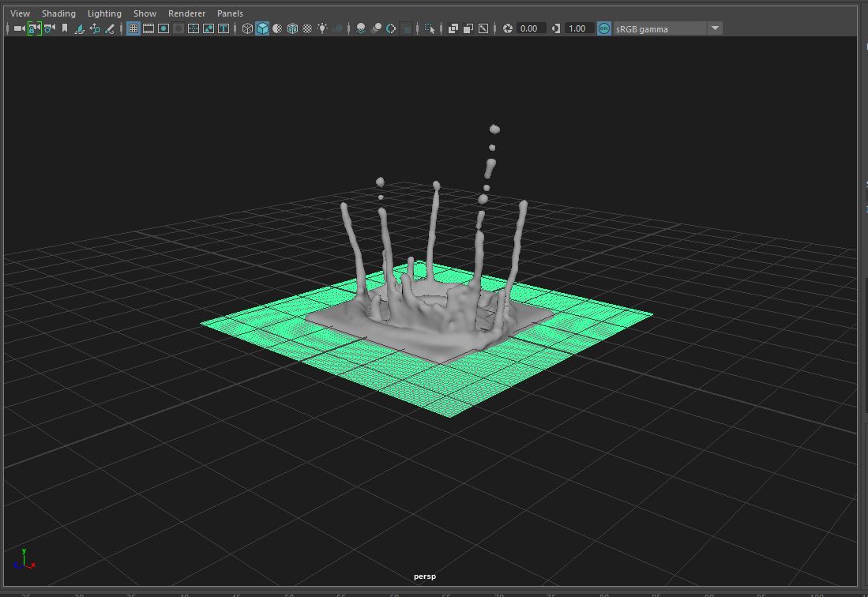868x597 pixels.
Task: Click the Use Default Material icon
Action: 277,28
